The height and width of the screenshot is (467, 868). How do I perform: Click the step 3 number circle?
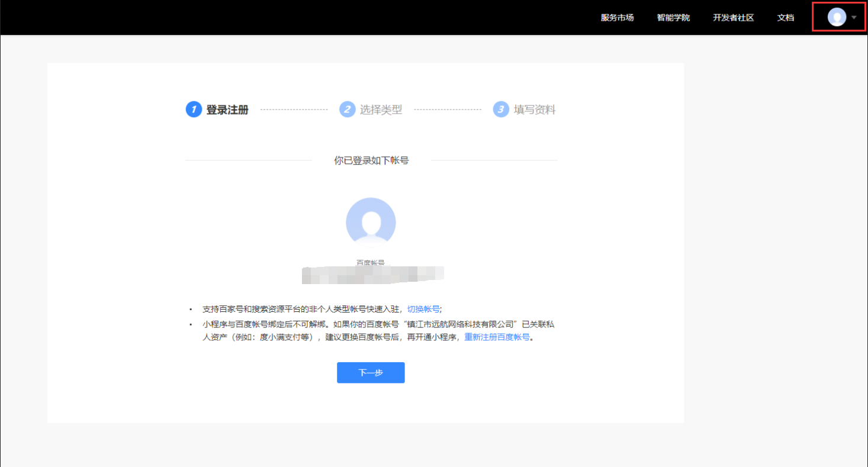501,109
